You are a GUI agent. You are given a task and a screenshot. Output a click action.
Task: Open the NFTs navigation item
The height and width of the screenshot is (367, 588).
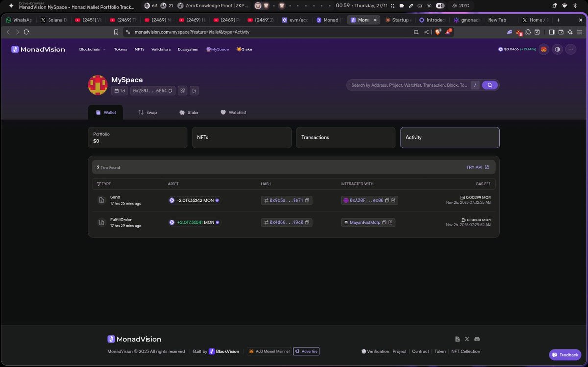tap(139, 49)
